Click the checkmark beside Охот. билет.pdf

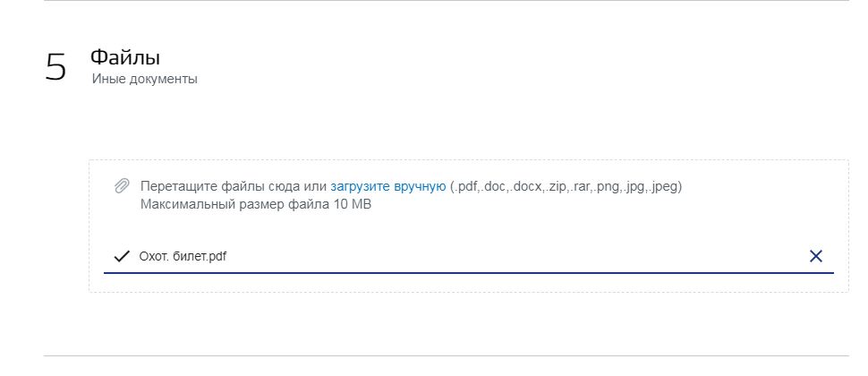click(x=122, y=257)
